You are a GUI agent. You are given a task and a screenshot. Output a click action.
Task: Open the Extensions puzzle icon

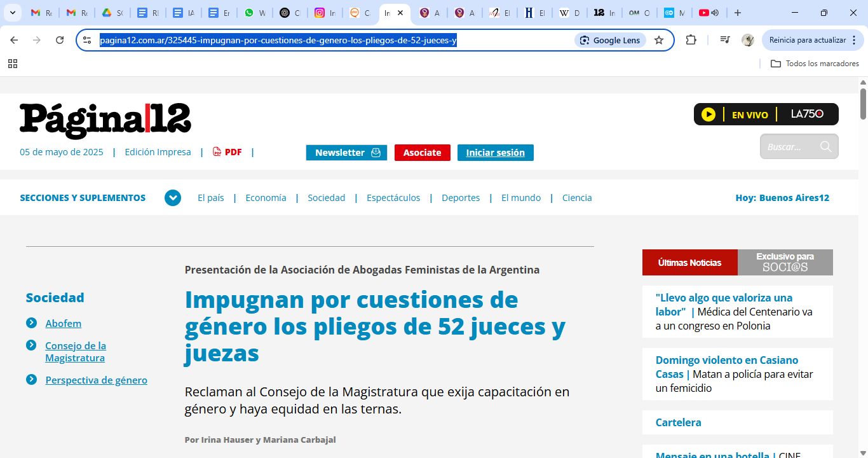691,39
